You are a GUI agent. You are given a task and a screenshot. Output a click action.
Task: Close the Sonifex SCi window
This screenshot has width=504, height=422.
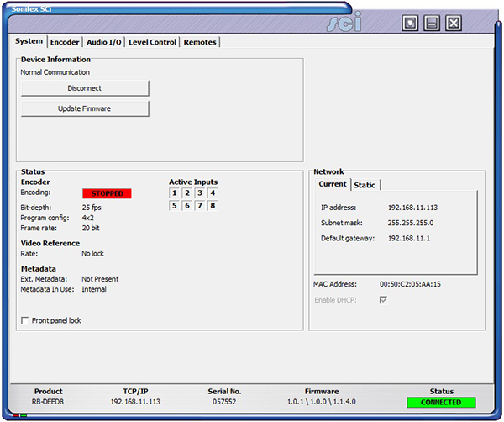pyautogui.click(x=454, y=24)
